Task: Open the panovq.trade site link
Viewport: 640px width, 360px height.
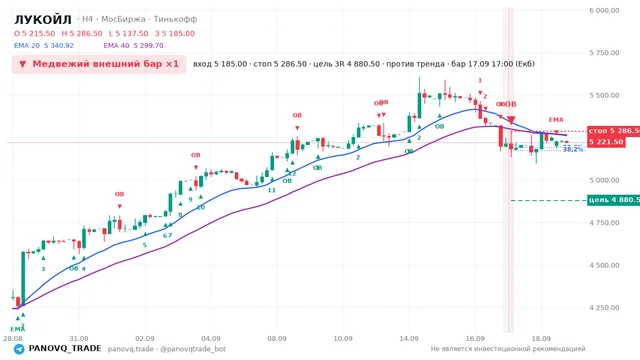Action: [x=131, y=349]
